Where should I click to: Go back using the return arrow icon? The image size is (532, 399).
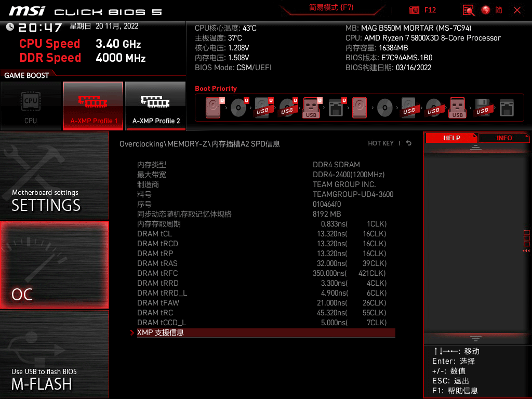(x=409, y=143)
